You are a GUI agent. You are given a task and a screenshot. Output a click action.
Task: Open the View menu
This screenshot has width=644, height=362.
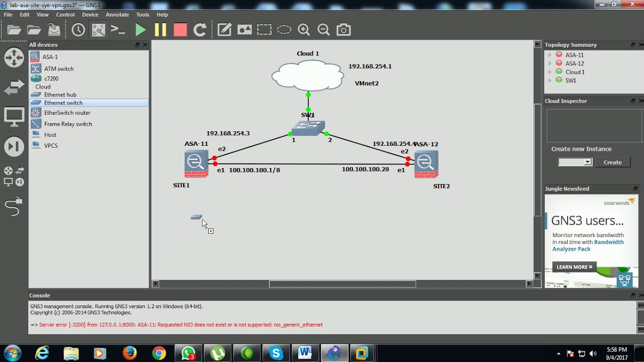pyautogui.click(x=43, y=15)
